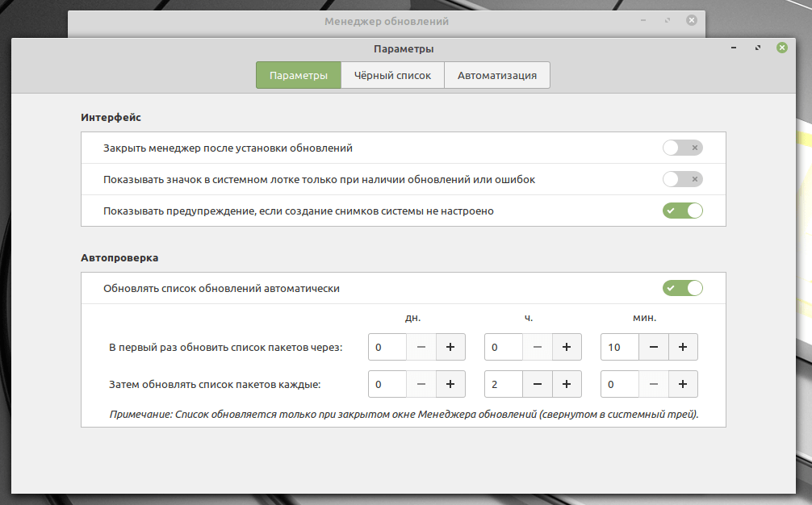Click the first refresh minutes input field
Image resolution: width=812 pixels, height=505 pixels.
pyautogui.click(x=620, y=347)
